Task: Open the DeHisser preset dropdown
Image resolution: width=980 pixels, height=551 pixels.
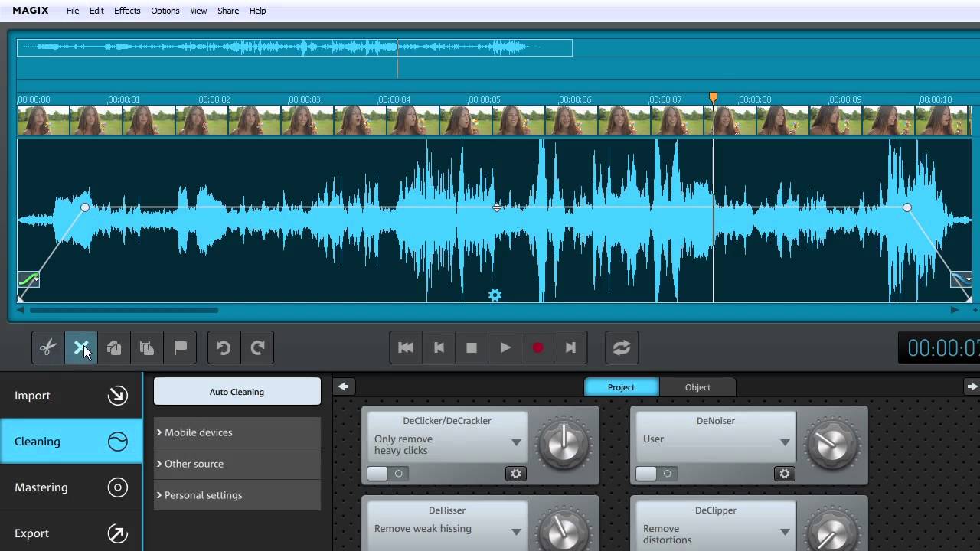Action: point(516,531)
